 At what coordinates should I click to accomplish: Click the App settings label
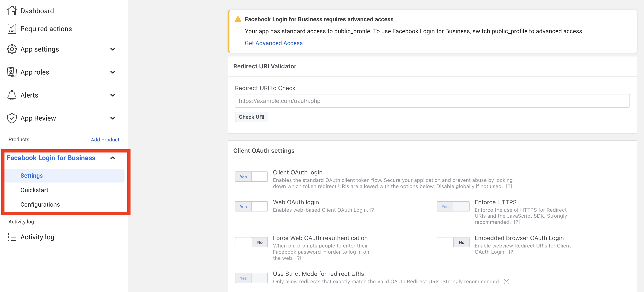pyautogui.click(x=39, y=49)
